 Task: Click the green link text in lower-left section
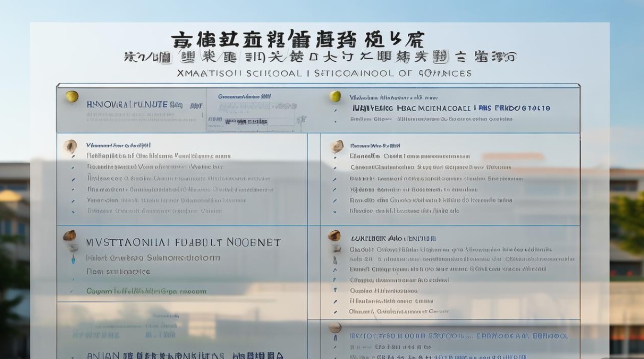[x=146, y=291]
